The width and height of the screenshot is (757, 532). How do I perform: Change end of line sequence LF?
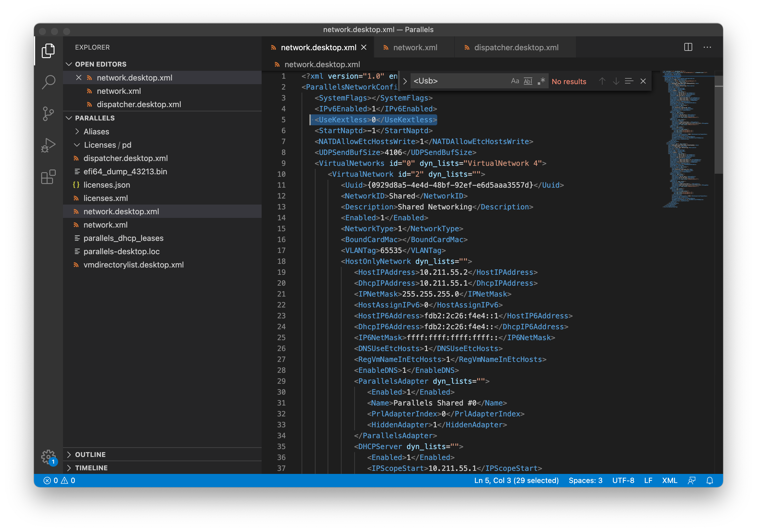pos(648,480)
